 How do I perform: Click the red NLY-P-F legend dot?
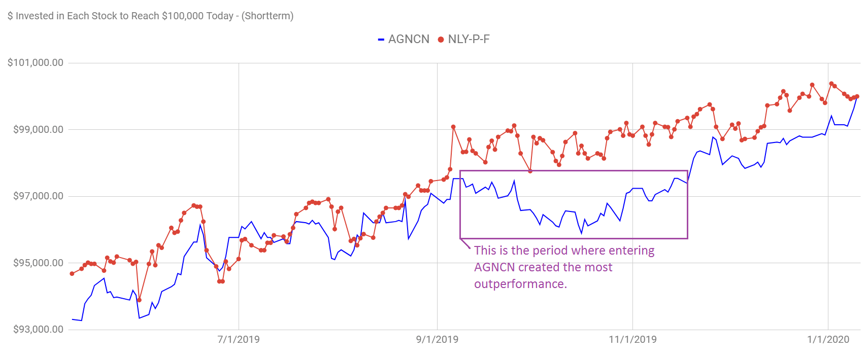[x=441, y=40]
